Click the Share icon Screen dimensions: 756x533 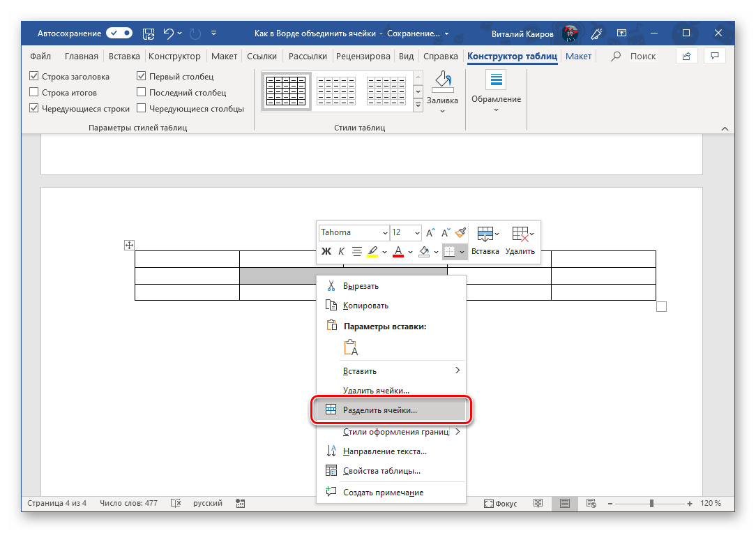pyautogui.click(x=686, y=56)
